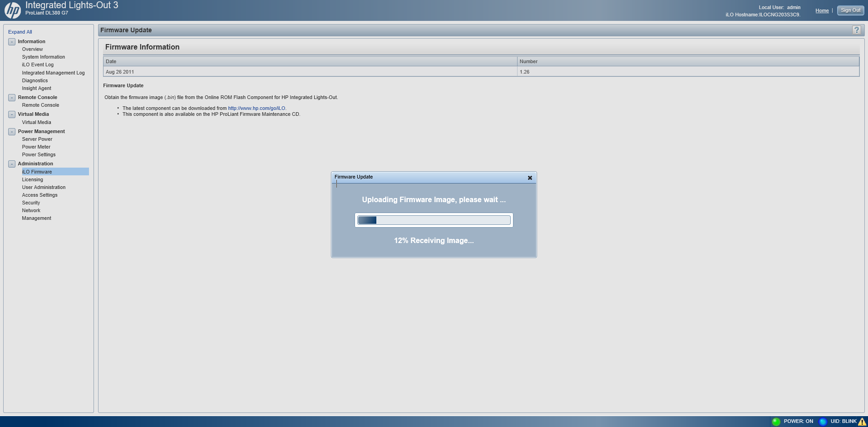868x427 pixels.
Task: Collapse the Administration section
Action: click(12, 164)
